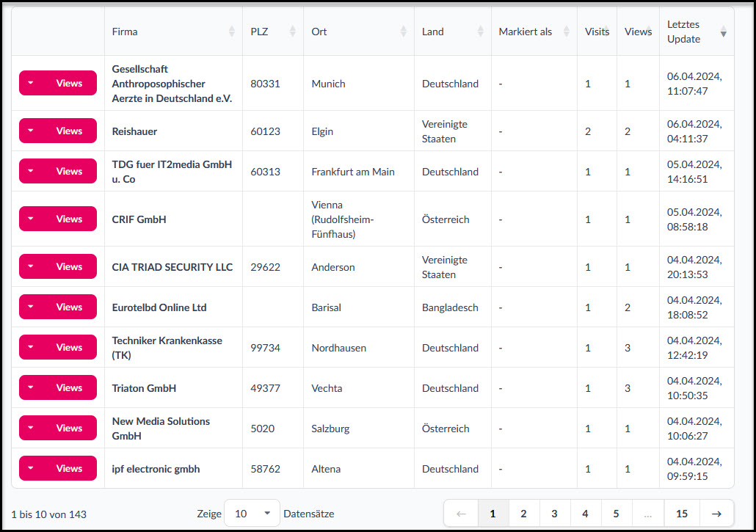This screenshot has width=756, height=532.
Task: Expand Views for ipf electronic gmbh
Action: pos(58,468)
